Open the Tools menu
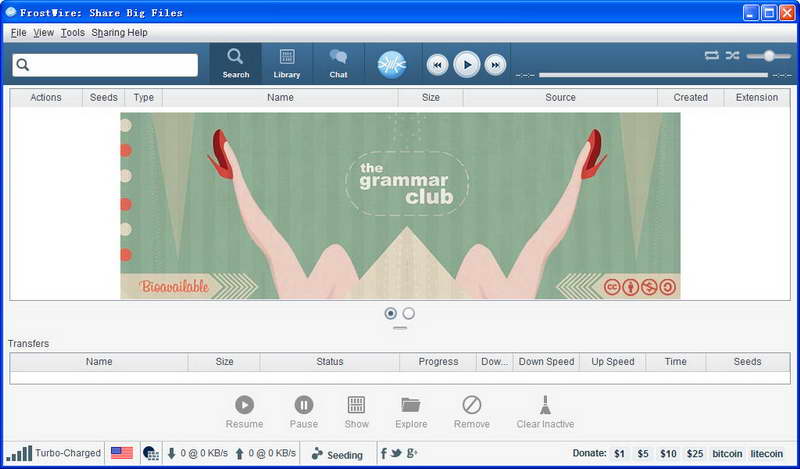This screenshot has width=800, height=469. (x=72, y=33)
